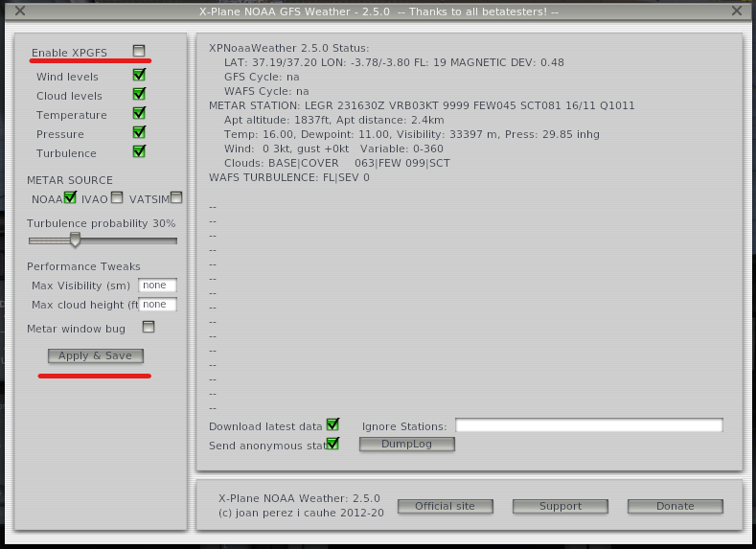Click the 'GFS Cycle: na' text

pos(262,77)
